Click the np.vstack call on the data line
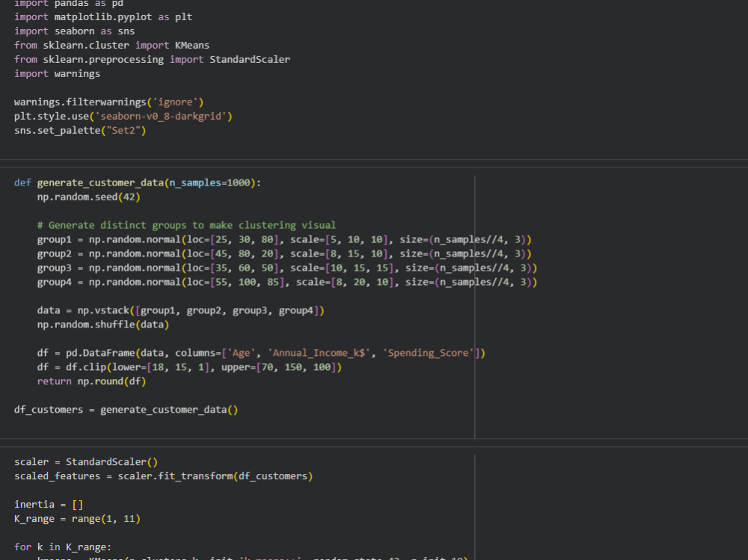Viewport: 748px width, 560px height. click(x=200, y=310)
